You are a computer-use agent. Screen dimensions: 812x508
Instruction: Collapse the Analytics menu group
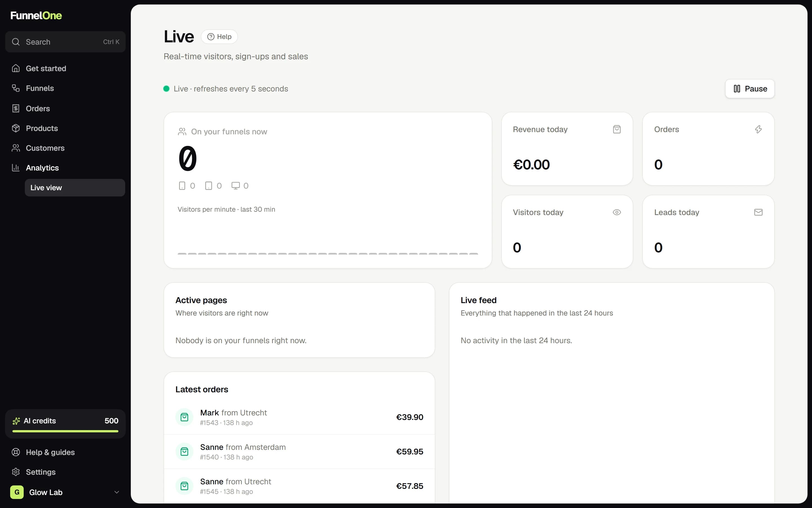click(65, 168)
